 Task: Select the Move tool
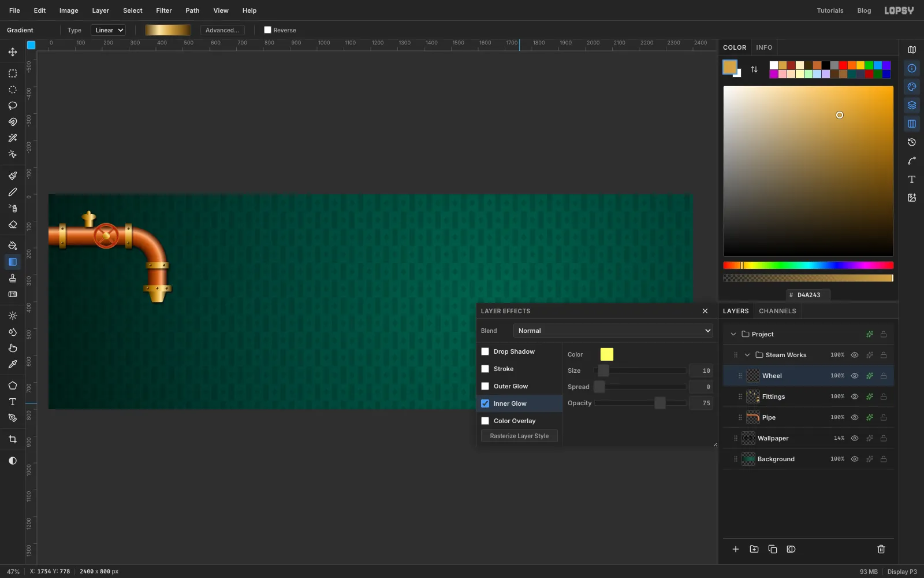tap(13, 52)
